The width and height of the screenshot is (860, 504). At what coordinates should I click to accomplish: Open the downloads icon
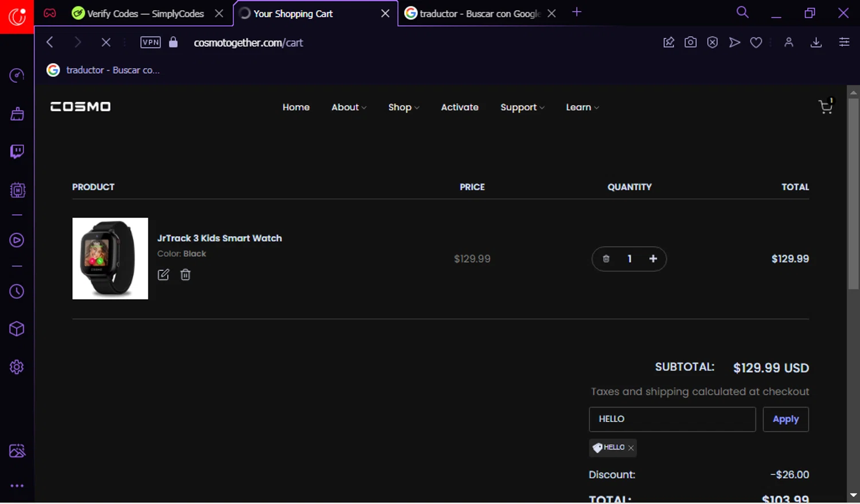(816, 42)
